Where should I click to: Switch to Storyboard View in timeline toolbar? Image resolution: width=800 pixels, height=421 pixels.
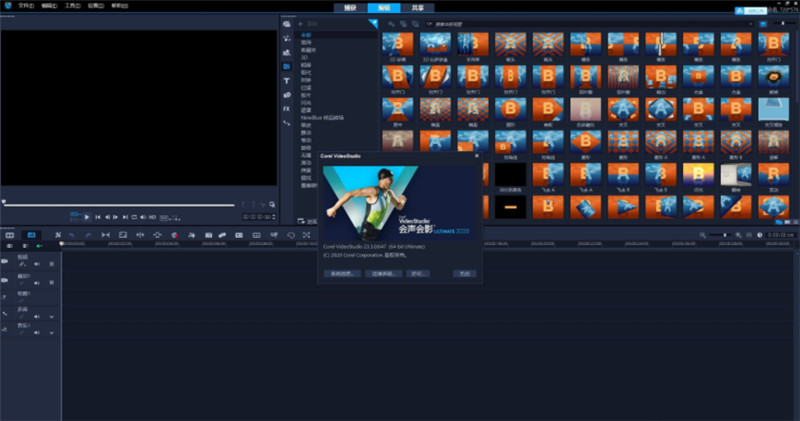click(x=10, y=235)
